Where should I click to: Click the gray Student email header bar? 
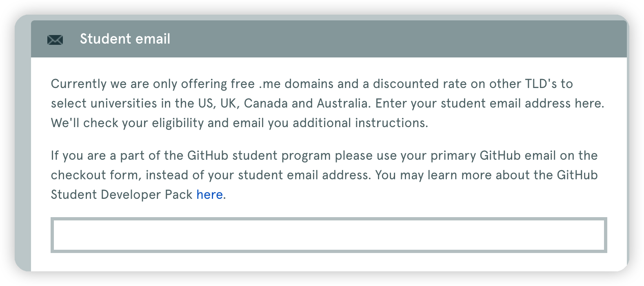[x=329, y=39]
